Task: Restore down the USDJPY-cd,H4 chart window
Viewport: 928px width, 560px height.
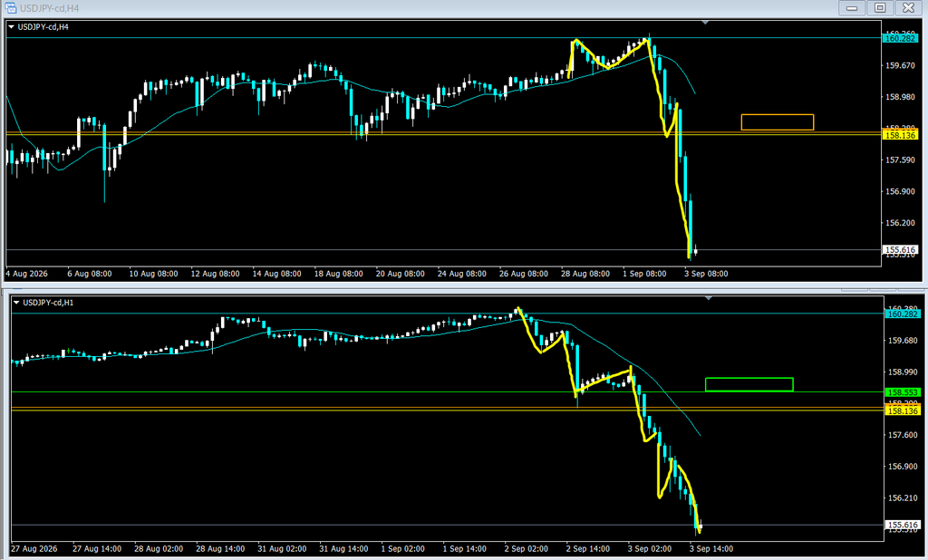Action: coord(880,7)
